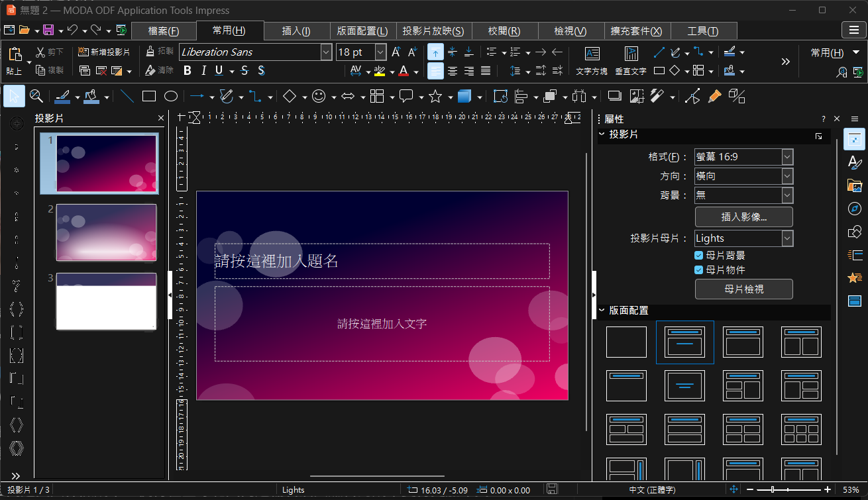Select the Rectangle shape tool
The image size is (868, 500).
click(x=149, y=97)
